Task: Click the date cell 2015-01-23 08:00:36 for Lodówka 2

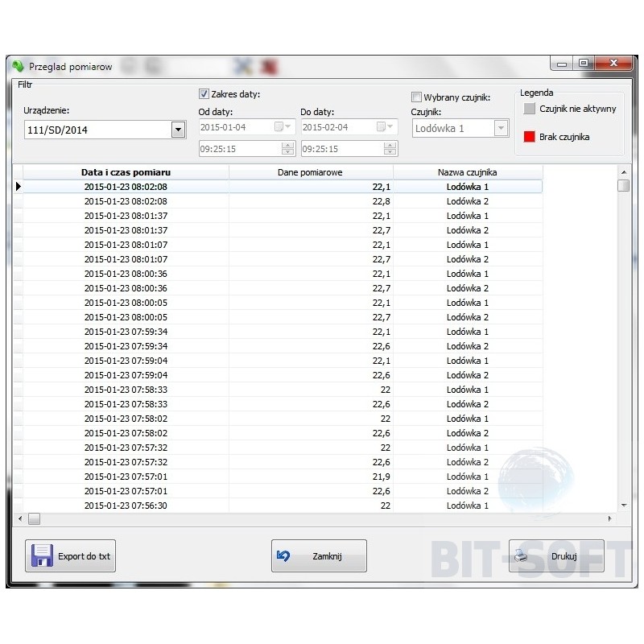Action: [x=126, y=288]
